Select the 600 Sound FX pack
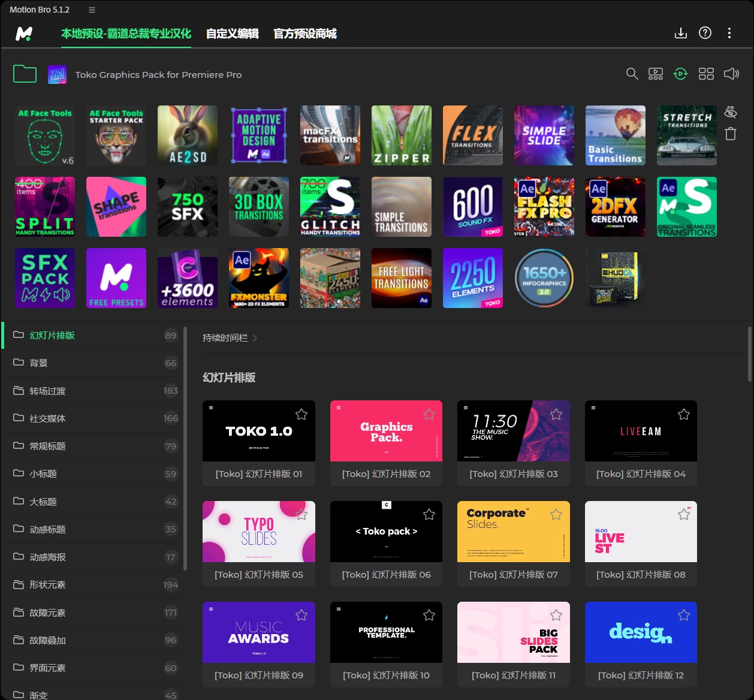The height and width of the screenshot is (700, 754). [x=473, y=207]
